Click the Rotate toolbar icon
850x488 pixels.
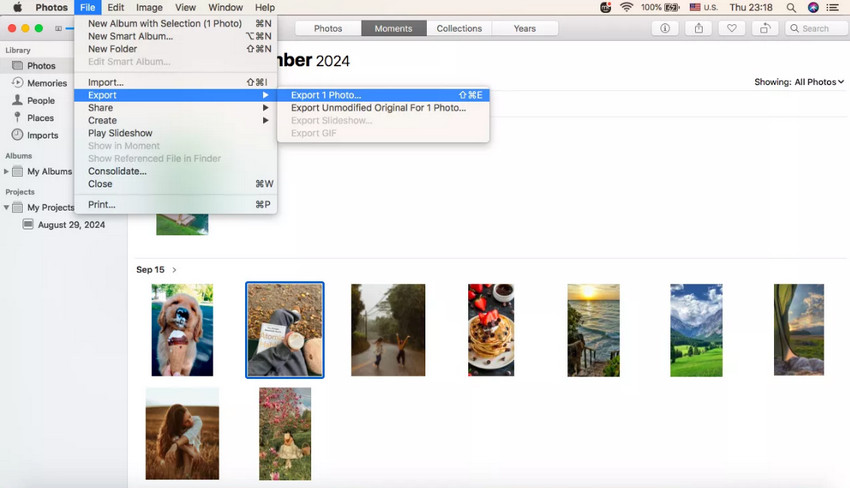765,28
